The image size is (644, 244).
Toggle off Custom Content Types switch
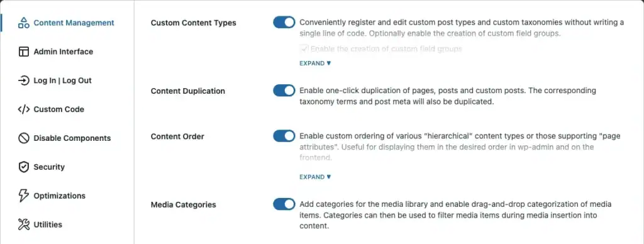pyautogui.click(x=284, y=23)
